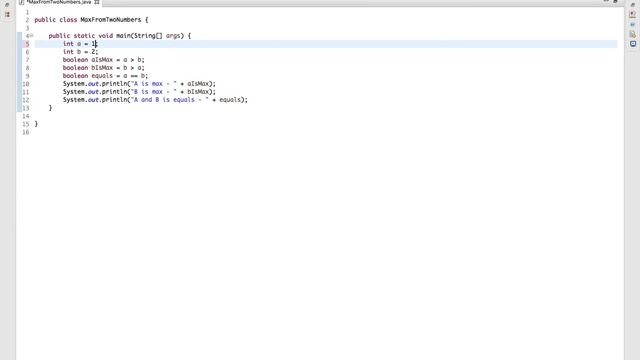640x360 pixels.
Task: Click the "B is max - " println line
Action: (x=139, y=92)
